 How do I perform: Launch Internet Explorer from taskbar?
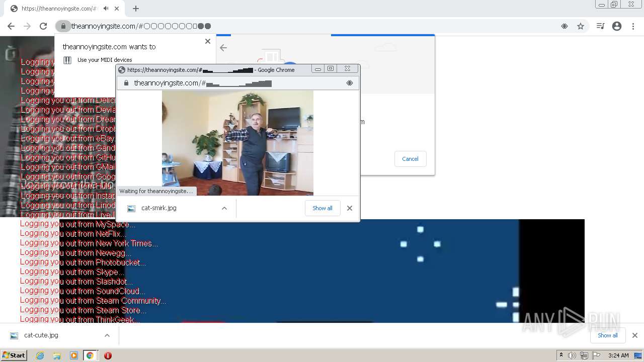click(x=40, y=355)
